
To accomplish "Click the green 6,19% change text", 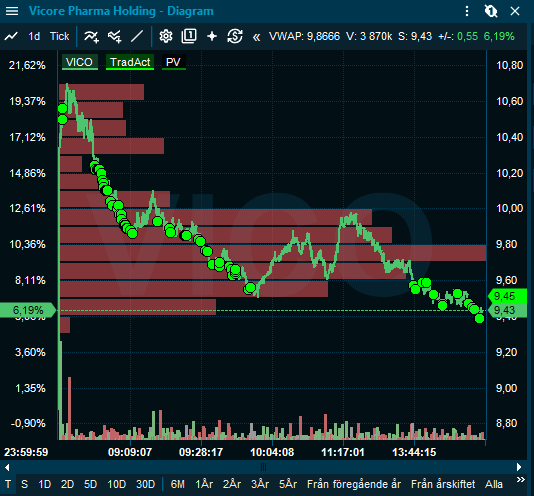I will coord(499,36).
